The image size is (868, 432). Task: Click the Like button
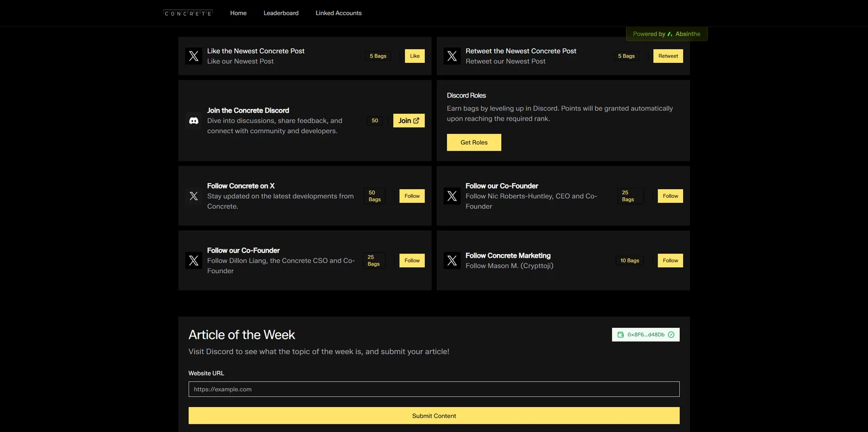pos(415,56)
